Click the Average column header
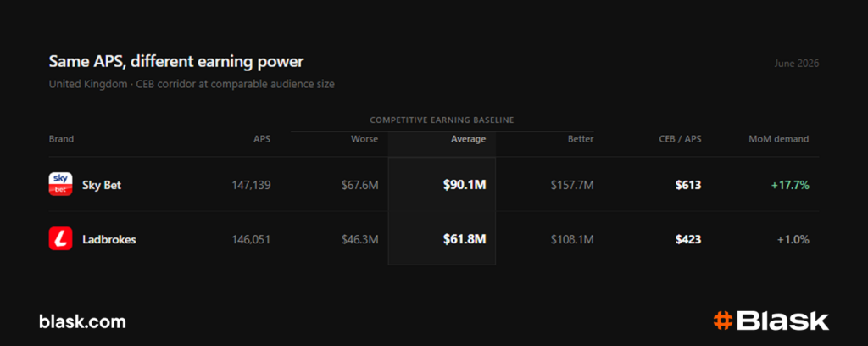 pos(468,139)
